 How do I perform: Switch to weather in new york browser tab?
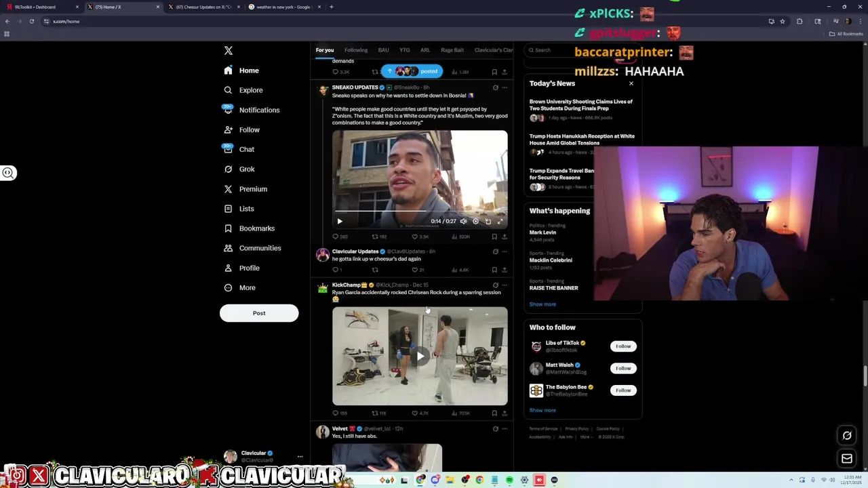pyautogui.click(x=285, y=7)
